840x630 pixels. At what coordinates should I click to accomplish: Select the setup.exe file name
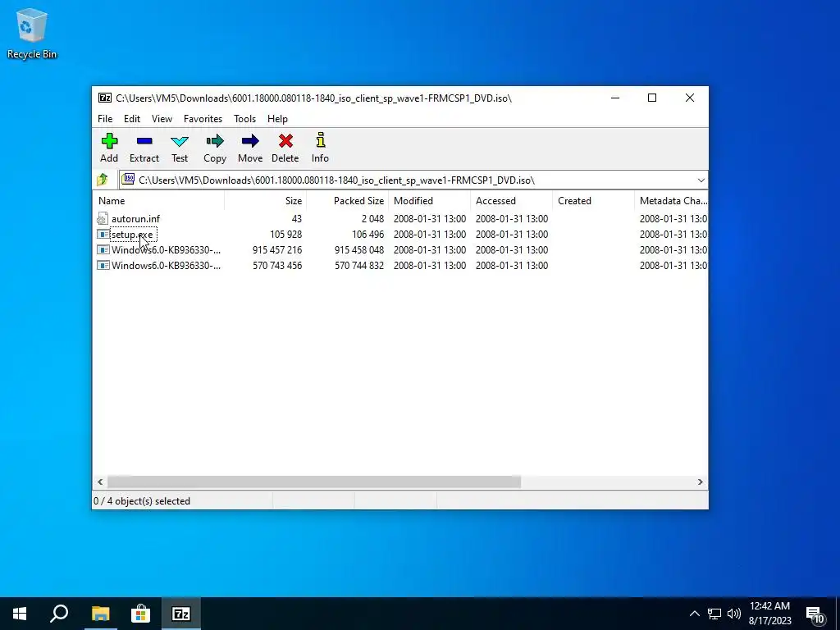[132, 234]
